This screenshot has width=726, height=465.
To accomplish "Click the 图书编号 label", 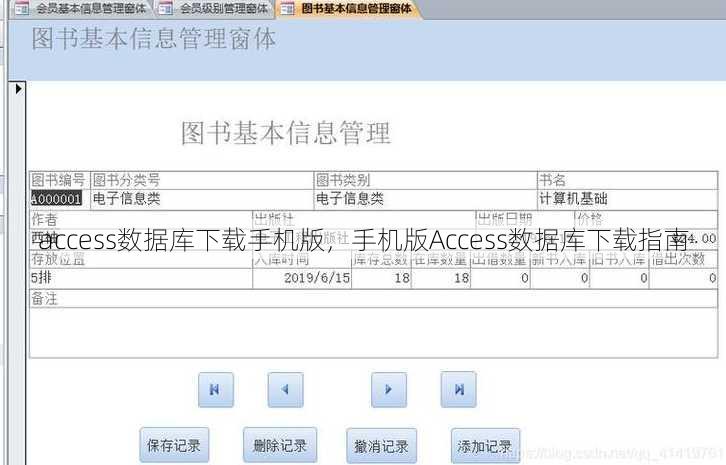I will pos(58,180).
